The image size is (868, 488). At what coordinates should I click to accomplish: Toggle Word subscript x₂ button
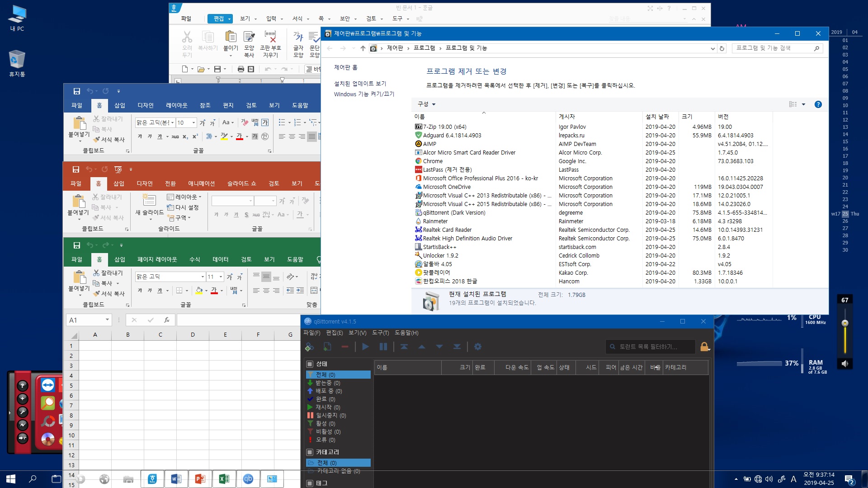click(x=185, y=136)
